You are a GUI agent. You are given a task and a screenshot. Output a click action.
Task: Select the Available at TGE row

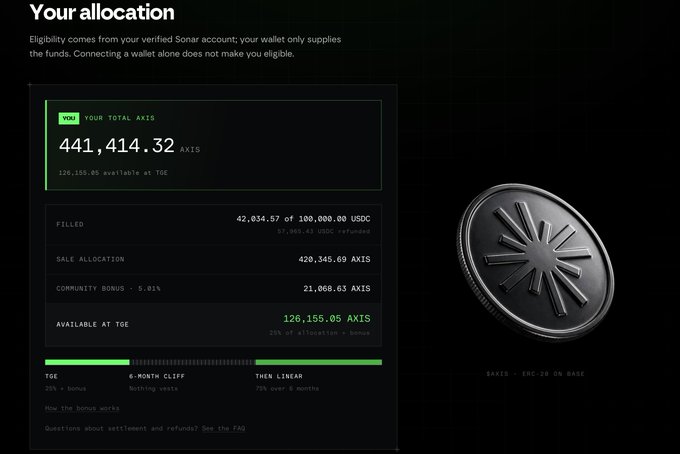click(x=213, y=324)
